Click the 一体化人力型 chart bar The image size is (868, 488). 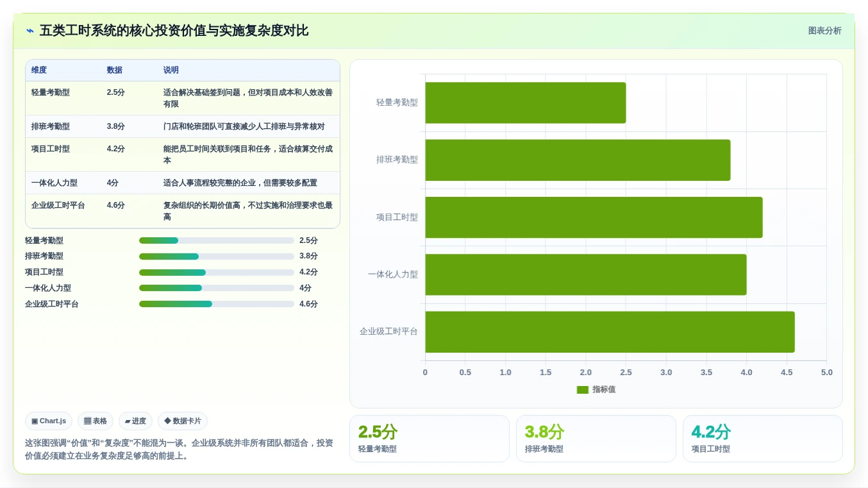point(585,274)
